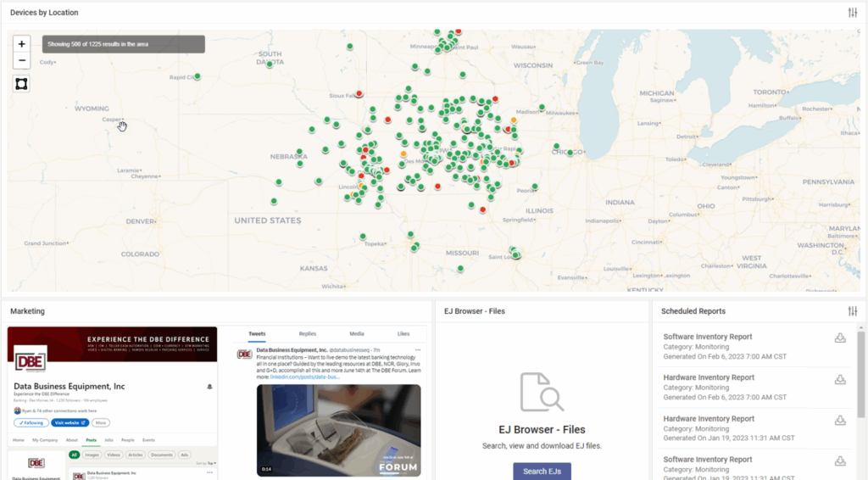Select the Ads filter chip
The height and width of the screenshot is (480, 868).
point(184,455)
